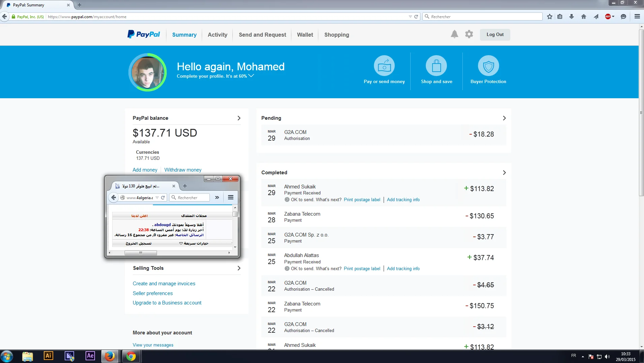Open account settings gear icon
644x363 pixels.
469,34
